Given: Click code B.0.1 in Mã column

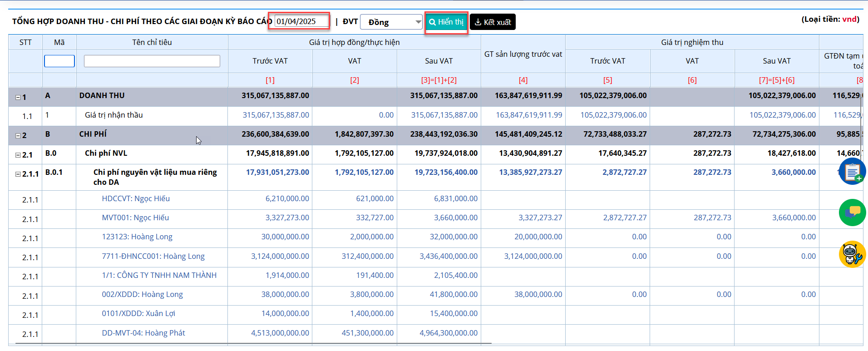Looking at the screenshot, I should click(54, 172).
